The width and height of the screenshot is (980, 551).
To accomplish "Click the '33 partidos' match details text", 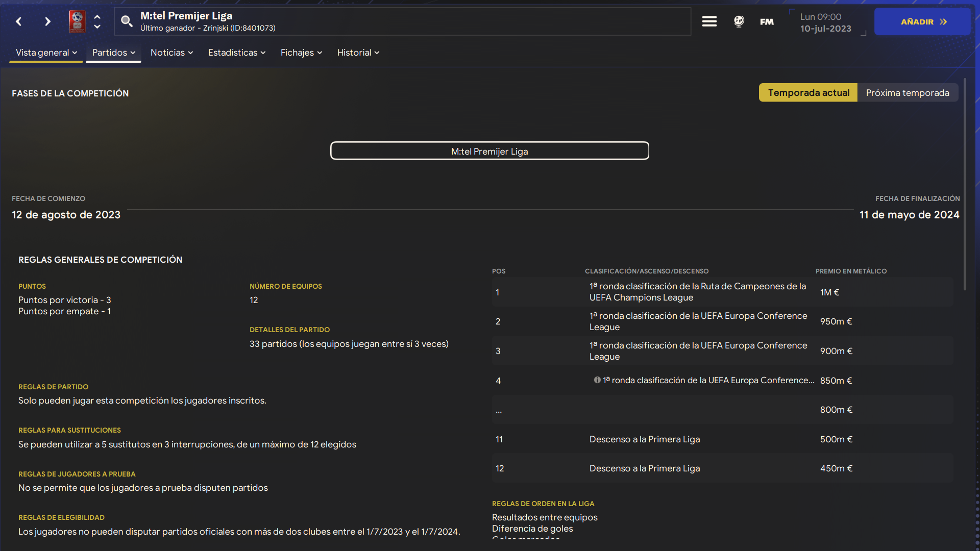I will coord(349,344).
